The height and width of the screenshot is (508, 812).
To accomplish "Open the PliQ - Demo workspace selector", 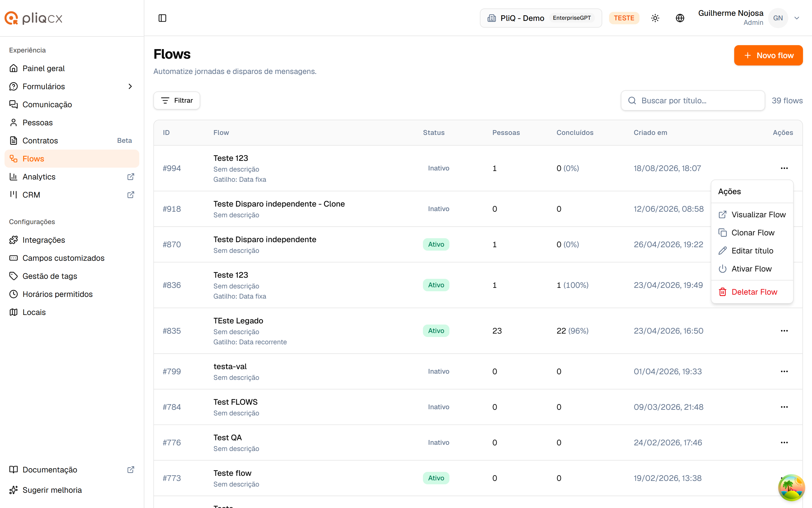I will [540, 18].
